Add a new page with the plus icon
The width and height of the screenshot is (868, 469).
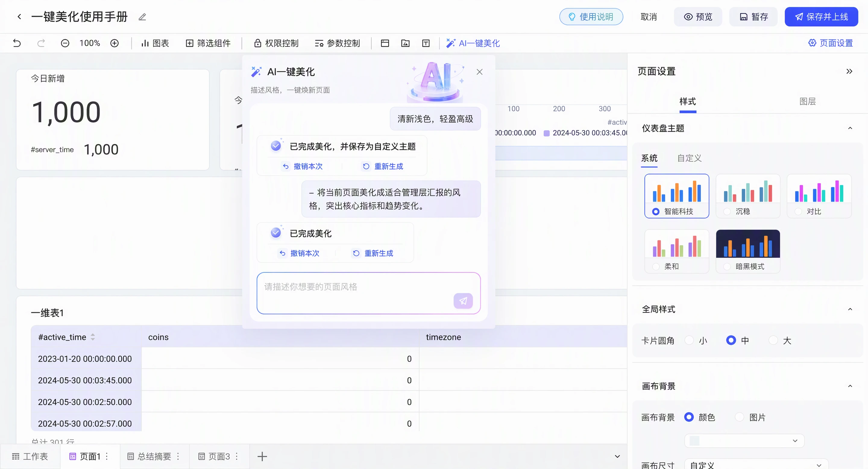click(262, 457)
